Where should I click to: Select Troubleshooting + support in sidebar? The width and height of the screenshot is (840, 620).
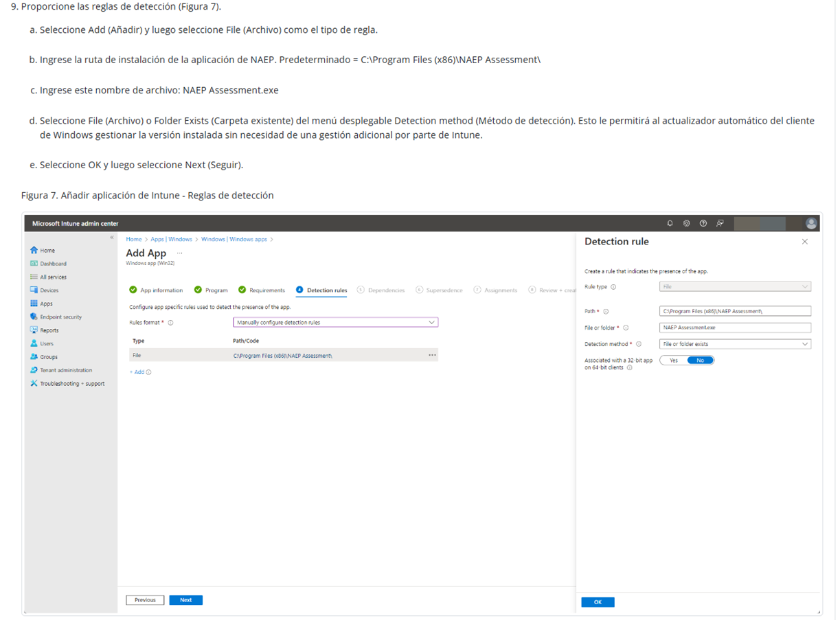pyautogui.click(x=71, y=384)
